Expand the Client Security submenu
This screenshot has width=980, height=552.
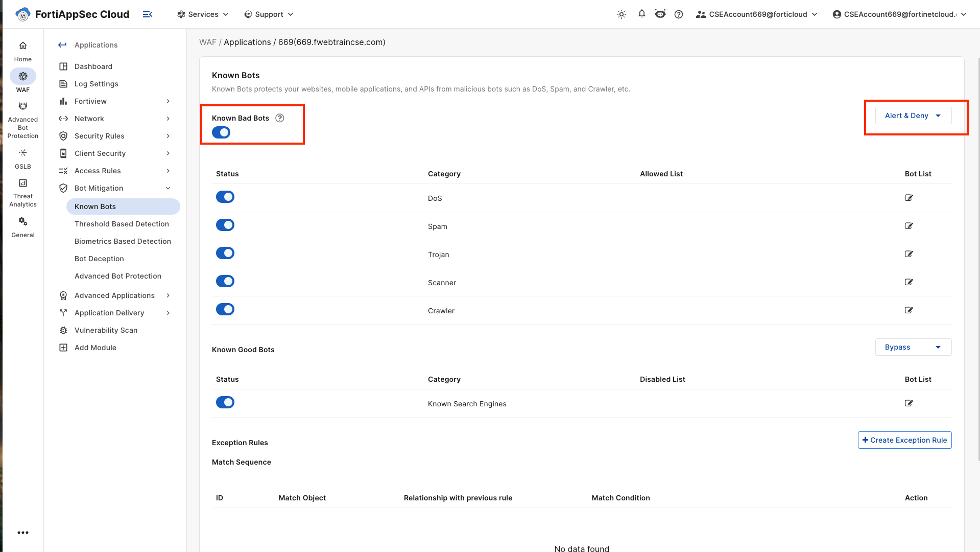coord(168,153)
